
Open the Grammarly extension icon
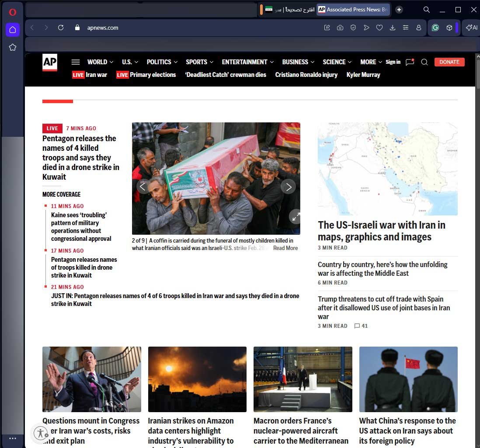(x=435, y=28)
